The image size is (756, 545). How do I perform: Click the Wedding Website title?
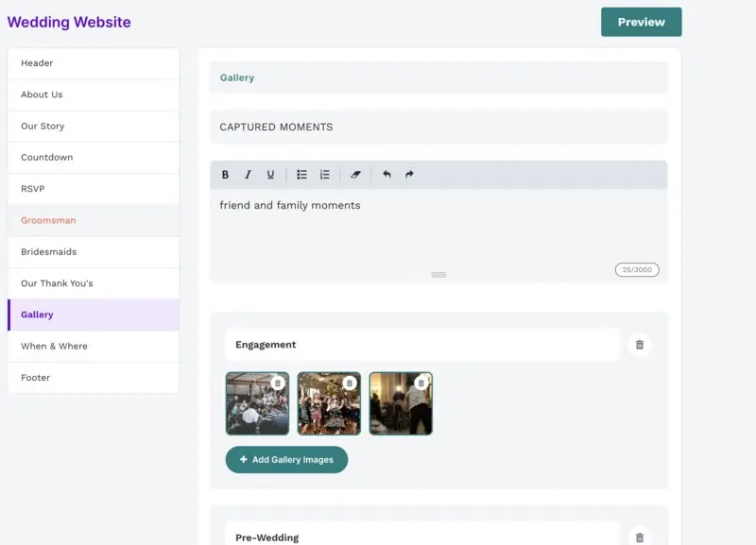click(69, 22)
